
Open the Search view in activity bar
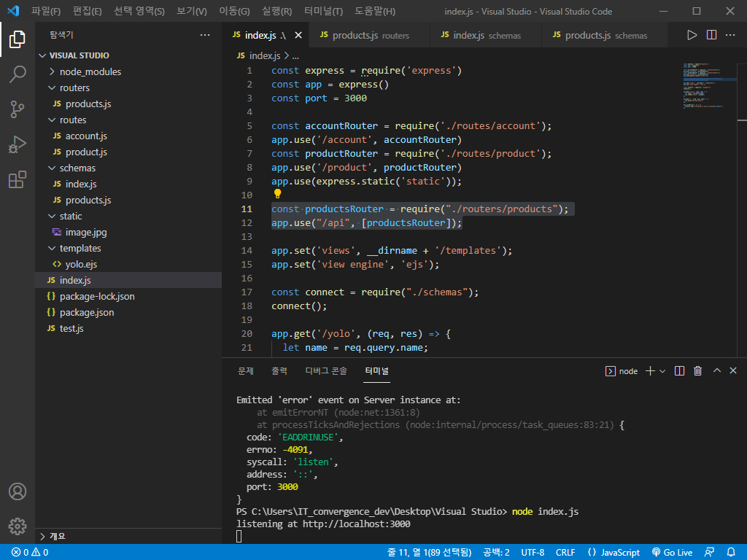pos(18,74)
